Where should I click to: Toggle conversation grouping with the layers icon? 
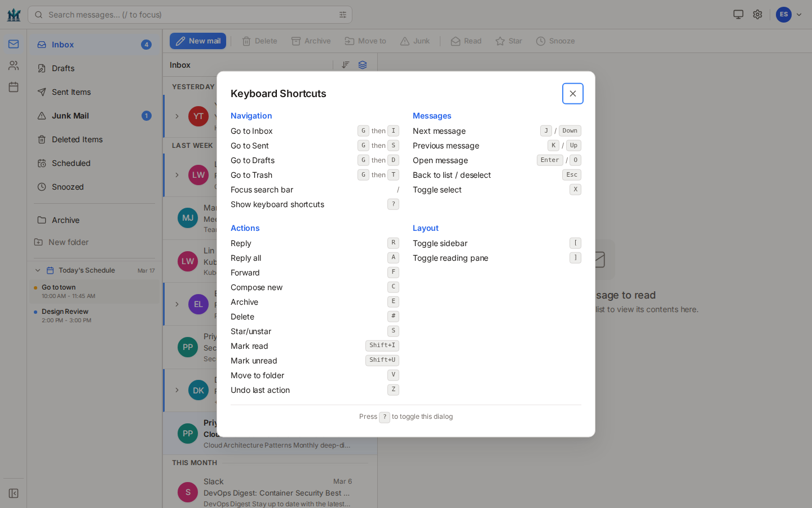[x=362, y=64]
